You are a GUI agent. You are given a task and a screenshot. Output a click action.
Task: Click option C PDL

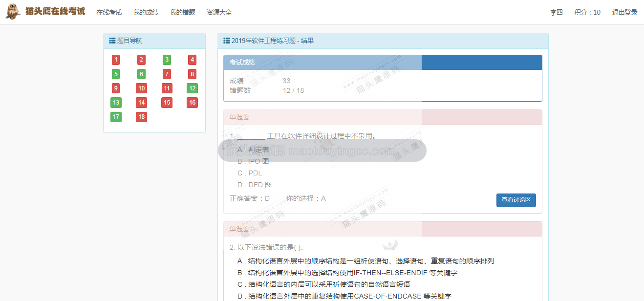[250, 173]
